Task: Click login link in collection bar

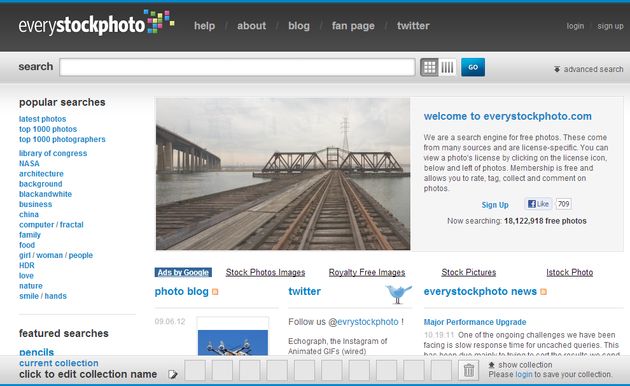Action: pos(524,374)
